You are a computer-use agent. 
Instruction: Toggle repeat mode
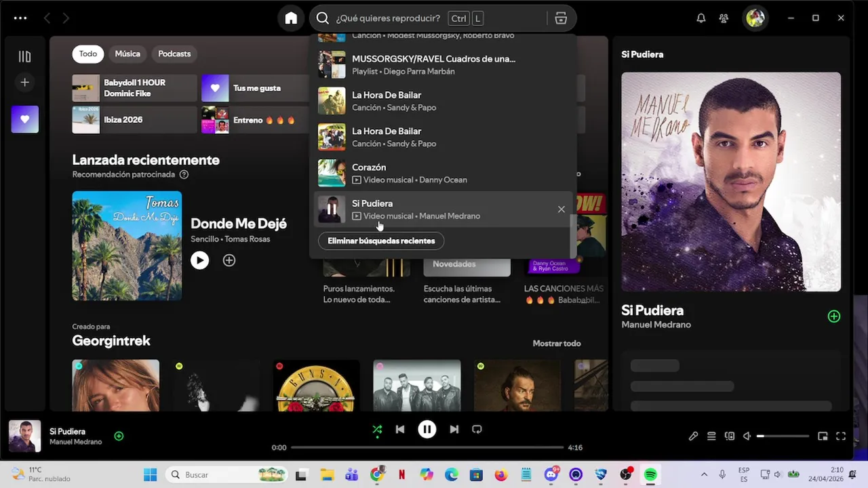[x=477, y=429]
